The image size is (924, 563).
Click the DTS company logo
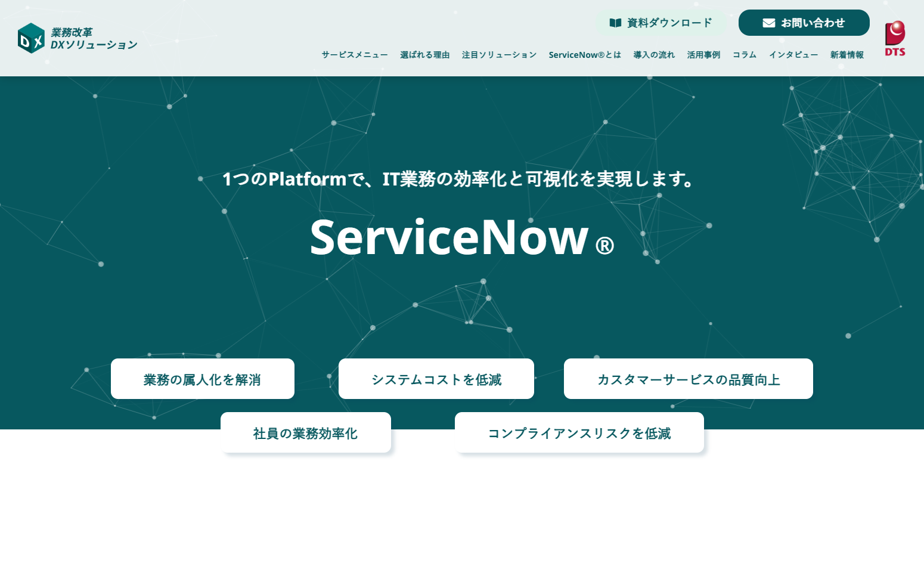point(894,38)
